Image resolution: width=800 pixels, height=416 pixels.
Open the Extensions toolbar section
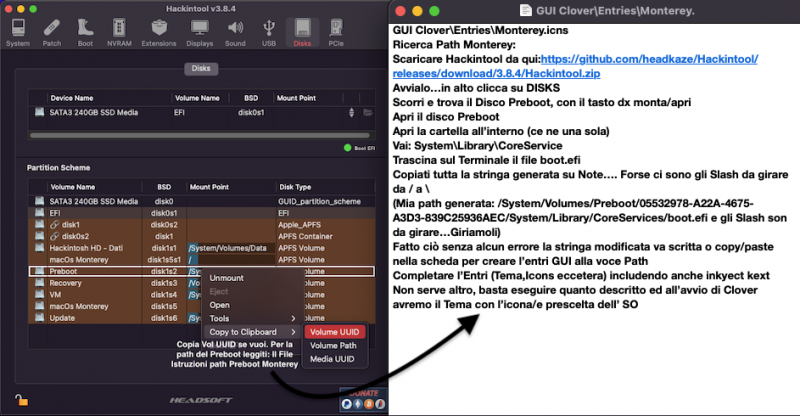pos(159,33)
